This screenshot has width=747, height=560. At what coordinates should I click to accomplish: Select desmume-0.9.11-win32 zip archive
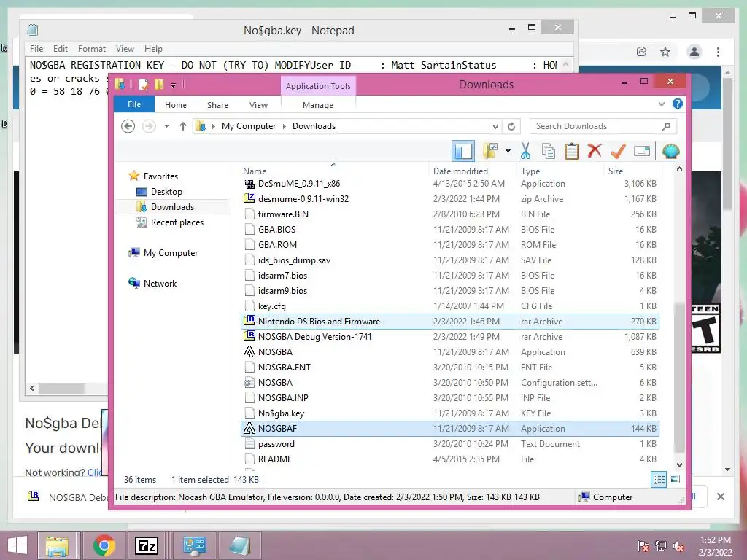[x=449, y=199]
